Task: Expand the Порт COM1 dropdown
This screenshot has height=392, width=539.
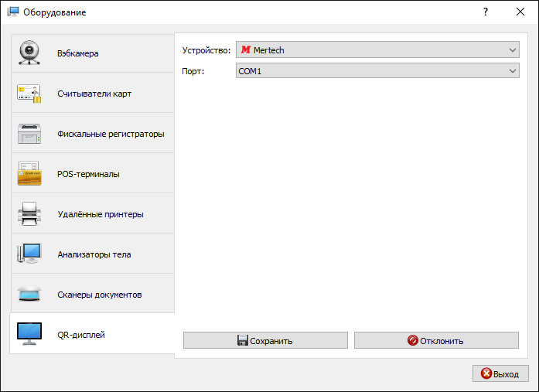Action: [x=377, y=71]
